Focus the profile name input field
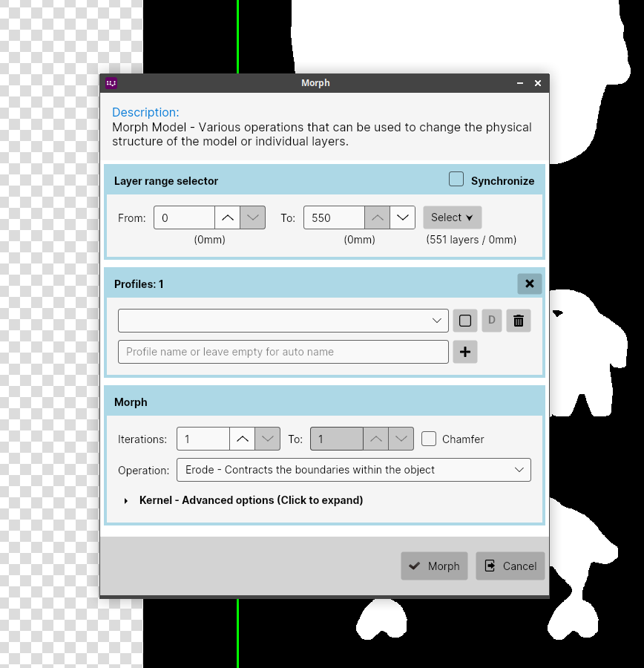 pyautogui.click(x=283, y=351)
